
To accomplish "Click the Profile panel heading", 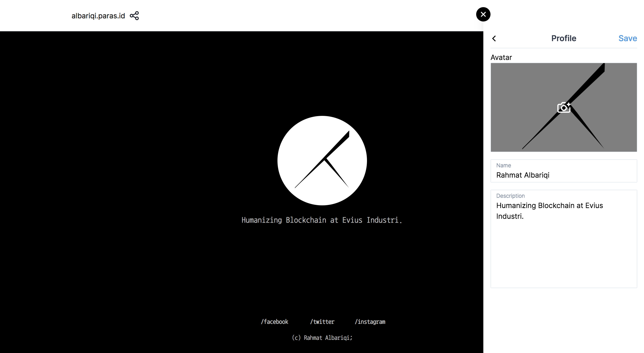I will [563, 38].
